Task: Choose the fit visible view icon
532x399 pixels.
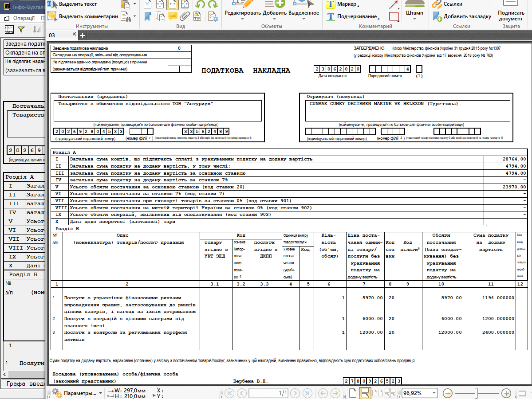Action: pos(185,4)
